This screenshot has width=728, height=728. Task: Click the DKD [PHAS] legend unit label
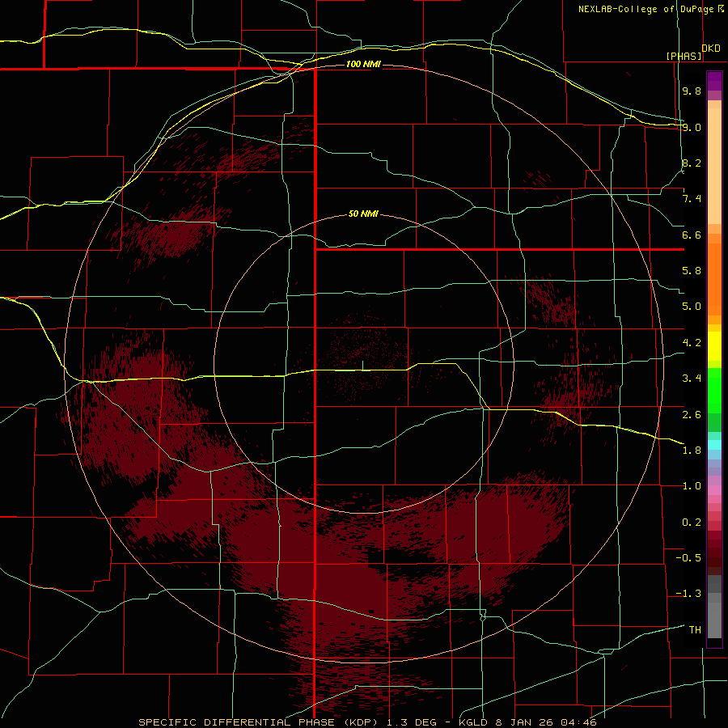pos(692,52)
